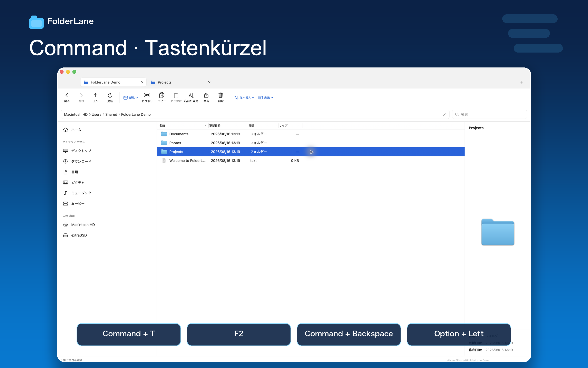This screenshot has height=368, width=588.
Task: Sort by the 更新日時 column header
Action: point(228,126)
